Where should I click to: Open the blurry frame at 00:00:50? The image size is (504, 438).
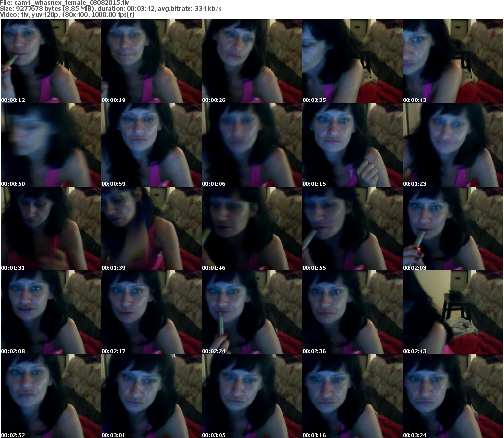pos(51,145)
